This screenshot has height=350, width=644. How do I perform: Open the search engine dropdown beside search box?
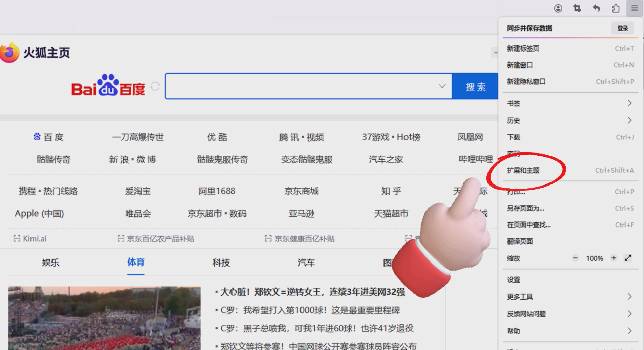[x=441, y=86]
